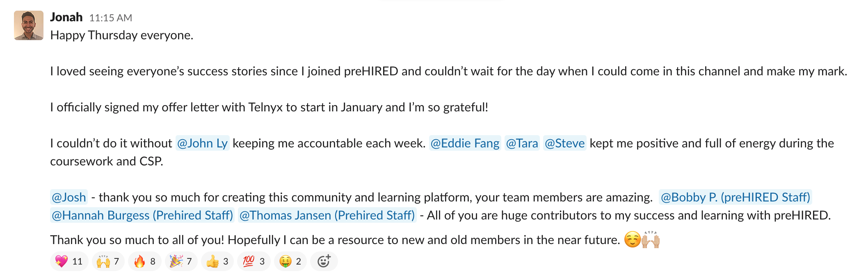Click the heart reaction with 11 votes

click(x=69, y=262)
